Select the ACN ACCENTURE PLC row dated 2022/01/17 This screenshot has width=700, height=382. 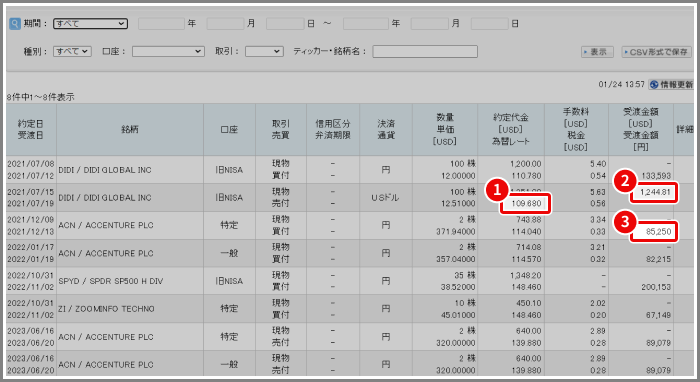[x=350, y=253]
